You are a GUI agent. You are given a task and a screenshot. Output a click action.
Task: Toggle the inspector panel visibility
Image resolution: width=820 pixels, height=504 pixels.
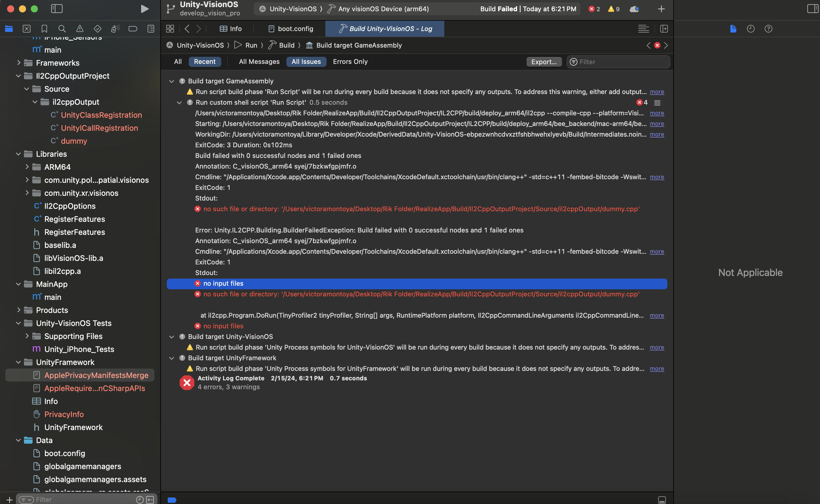click(x=812, y=9)
